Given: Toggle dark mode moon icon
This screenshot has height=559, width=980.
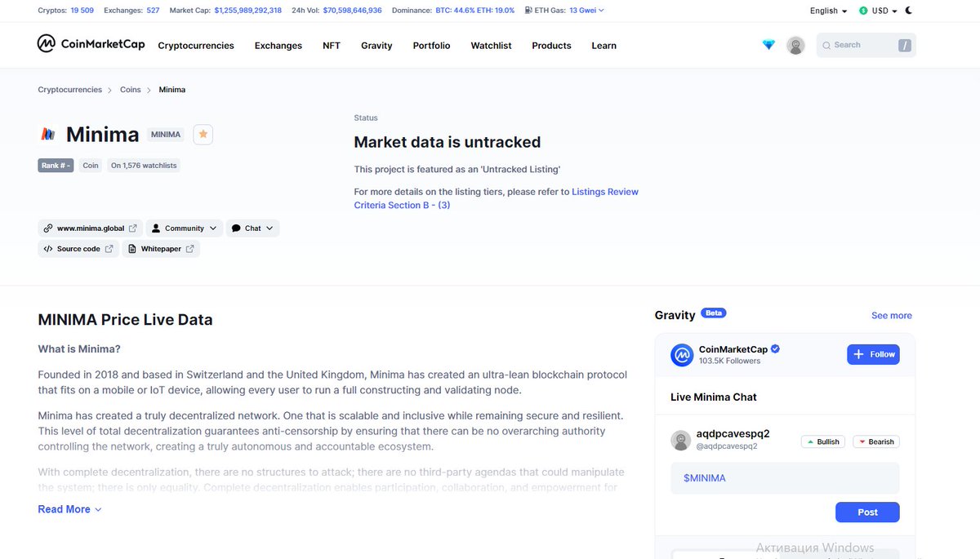Looking at the screenshot, I should tap(909, 11).
